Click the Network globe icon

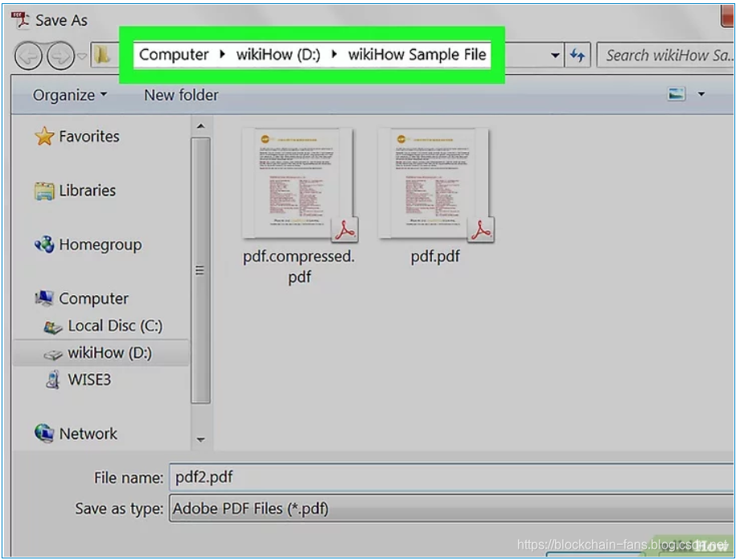tap(44, 433)
